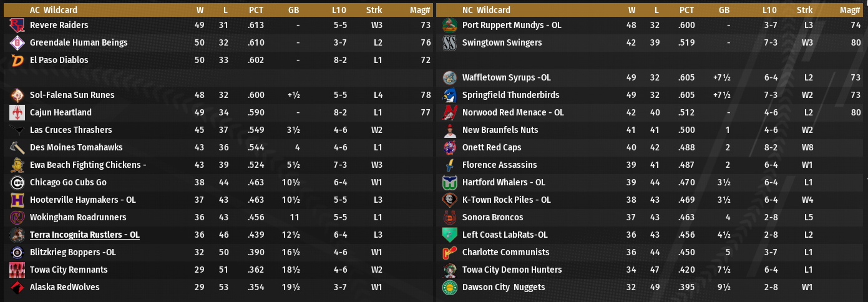This screenshot has height=302, width=868.
Task: Select the Onett Red Caps team name
Action: click(492, 147)
